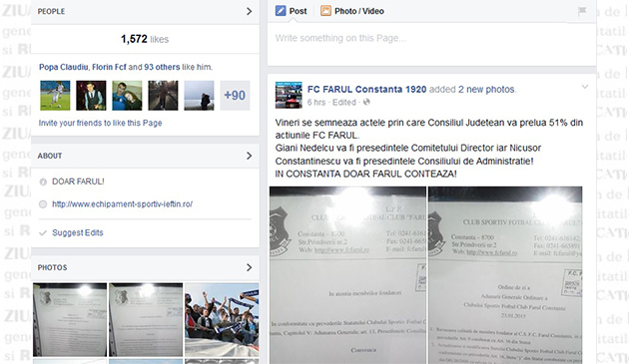
Task: Click the Post pencil icon
Action: pos(281,11)
